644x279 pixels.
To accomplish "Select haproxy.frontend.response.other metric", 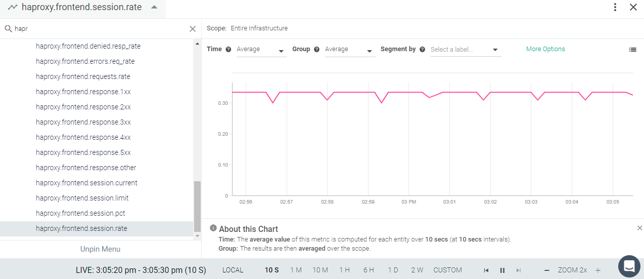I will click(86, 168).
